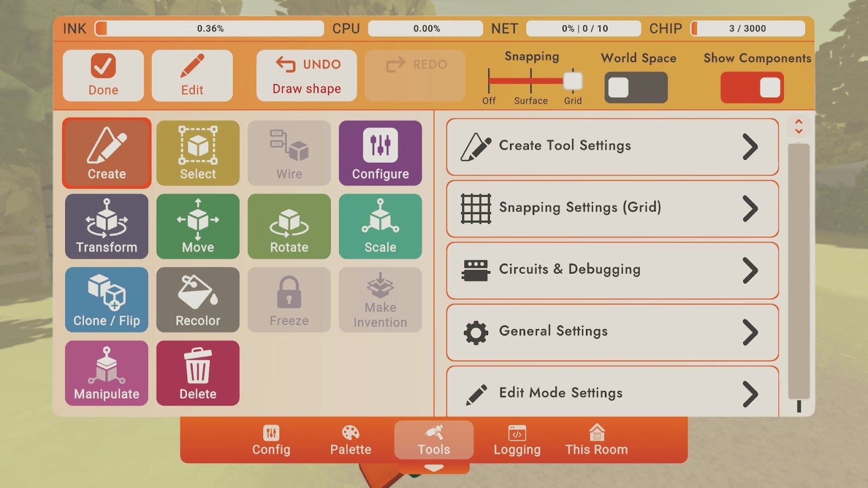Set Snapping to Surface

tap(531, 81)
